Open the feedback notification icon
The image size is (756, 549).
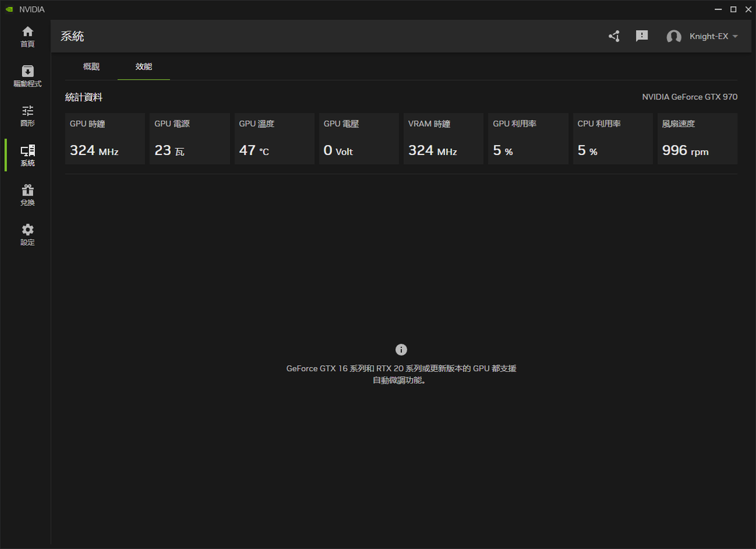tap(641, 36)
